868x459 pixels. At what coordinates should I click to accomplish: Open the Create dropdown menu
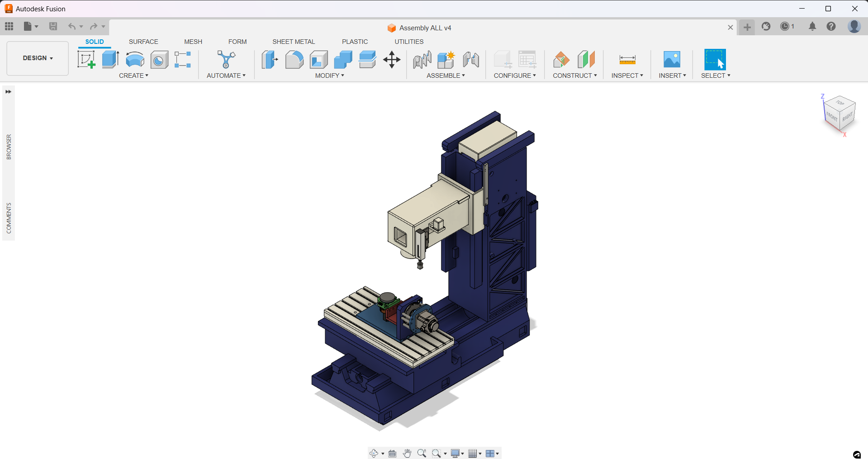coord(134,76)
